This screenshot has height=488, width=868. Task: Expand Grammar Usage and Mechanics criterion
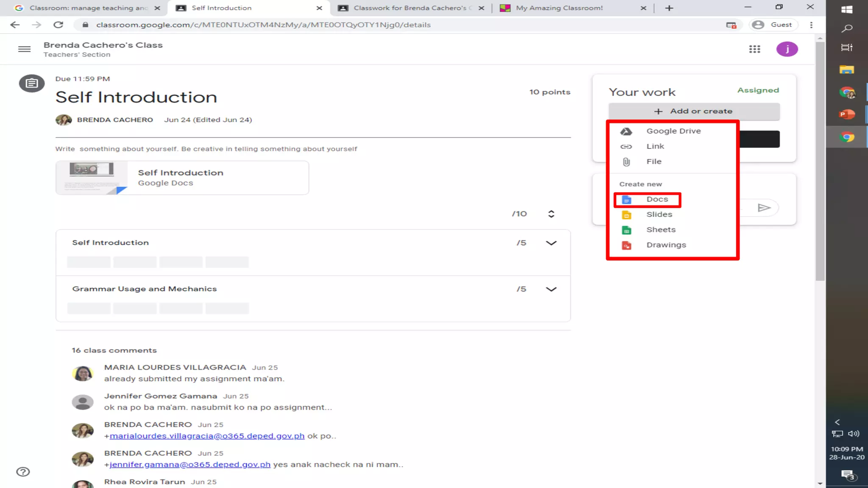[x=551, y=289]
